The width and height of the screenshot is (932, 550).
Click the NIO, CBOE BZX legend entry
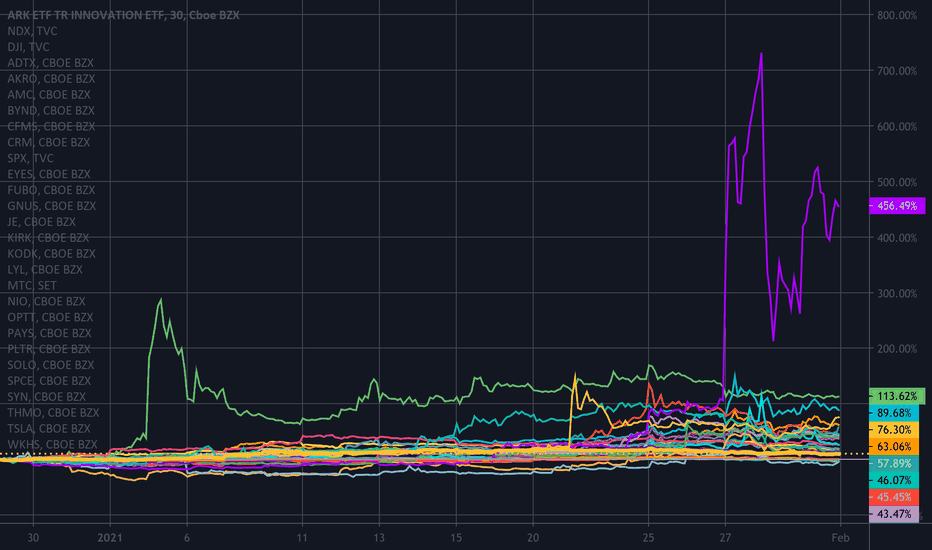point(46,301)
